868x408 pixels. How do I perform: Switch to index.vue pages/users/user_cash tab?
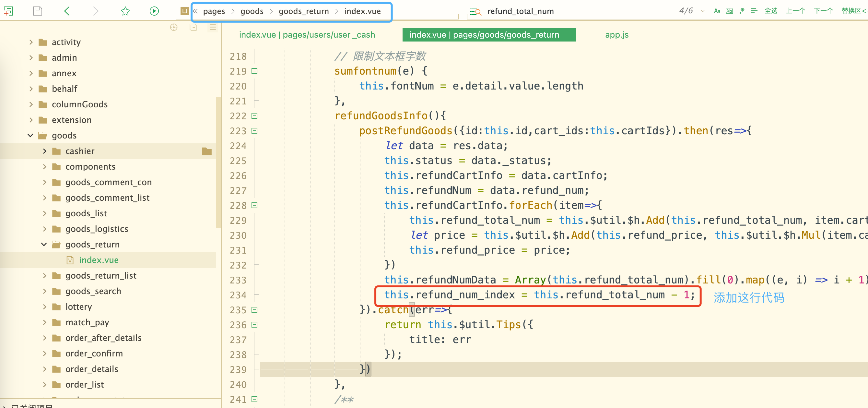[307, 35]
